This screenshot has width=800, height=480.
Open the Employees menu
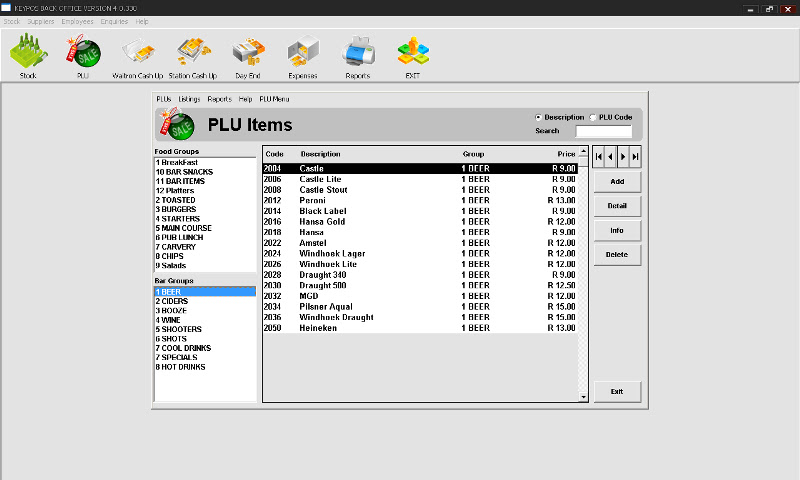click(x=78, y=21)
